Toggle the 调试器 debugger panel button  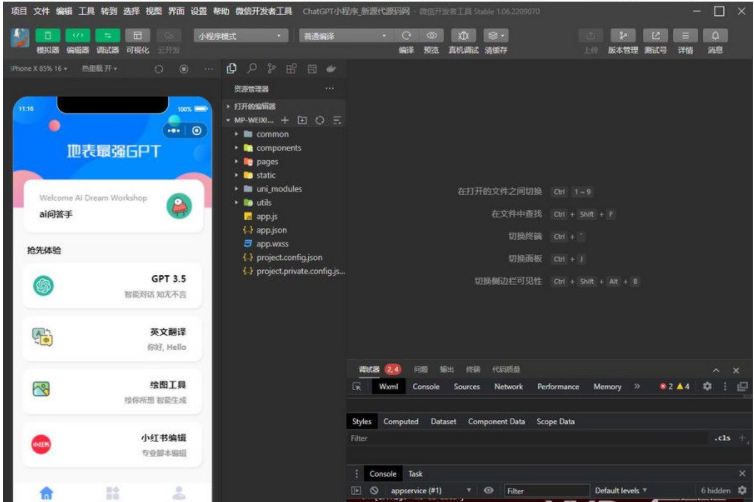click(107, 35)
